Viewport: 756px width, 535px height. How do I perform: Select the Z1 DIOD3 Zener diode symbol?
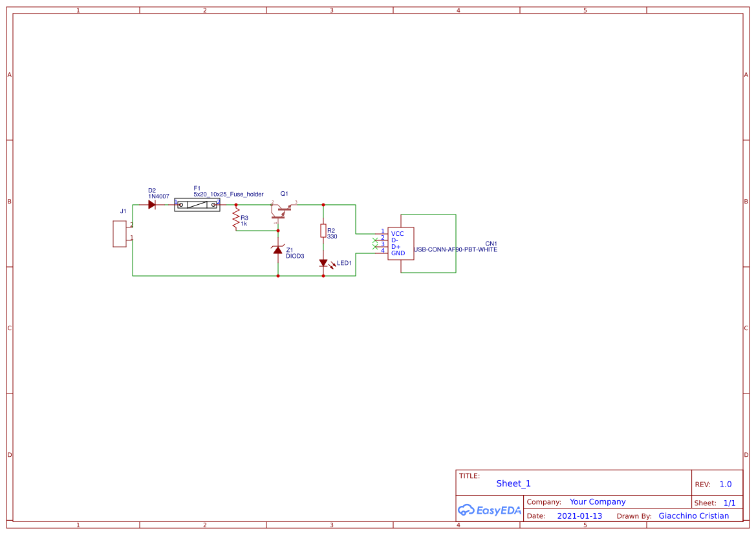(277, 250)
